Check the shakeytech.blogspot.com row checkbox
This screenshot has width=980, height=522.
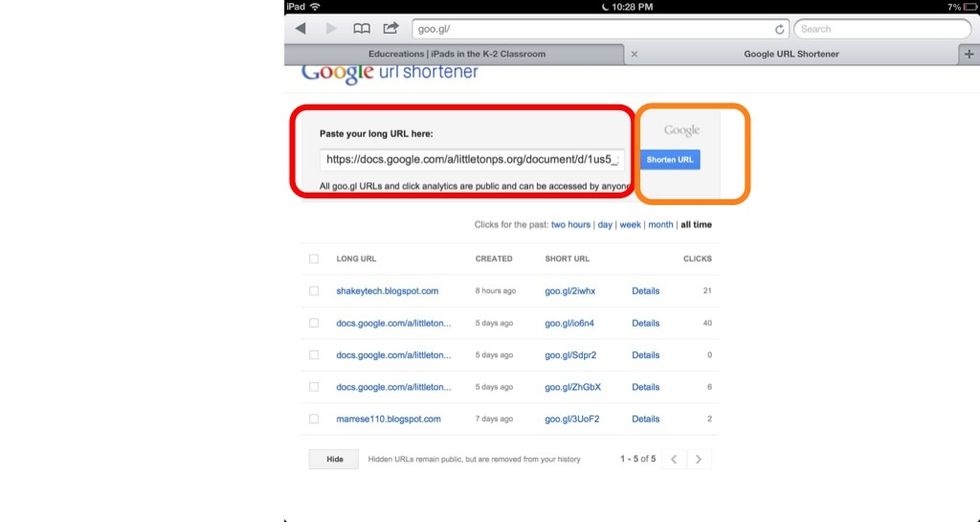(314, 291)
